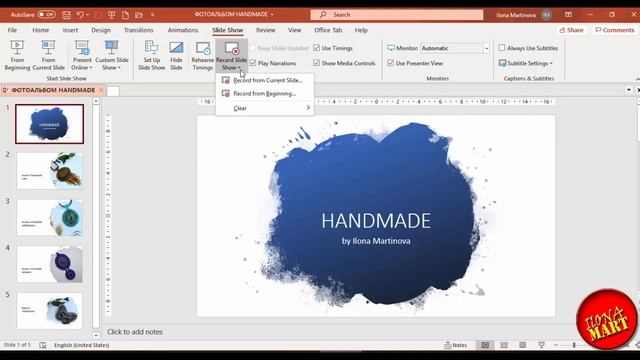Image resolution: width=640 pixels, height=360 pixels.
Task: Uncheck Play Narrations checkbox
Action: (253, 63)
